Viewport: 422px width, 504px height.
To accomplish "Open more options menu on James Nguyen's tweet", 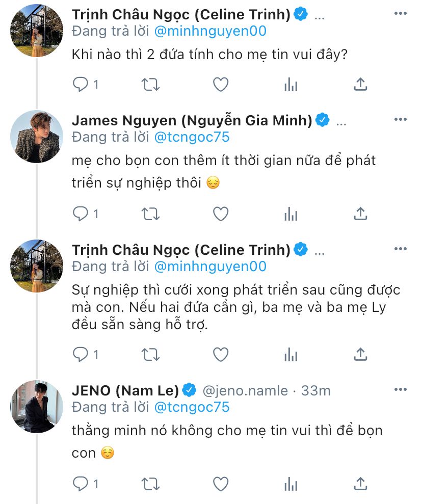I will [x=400, y=119].
